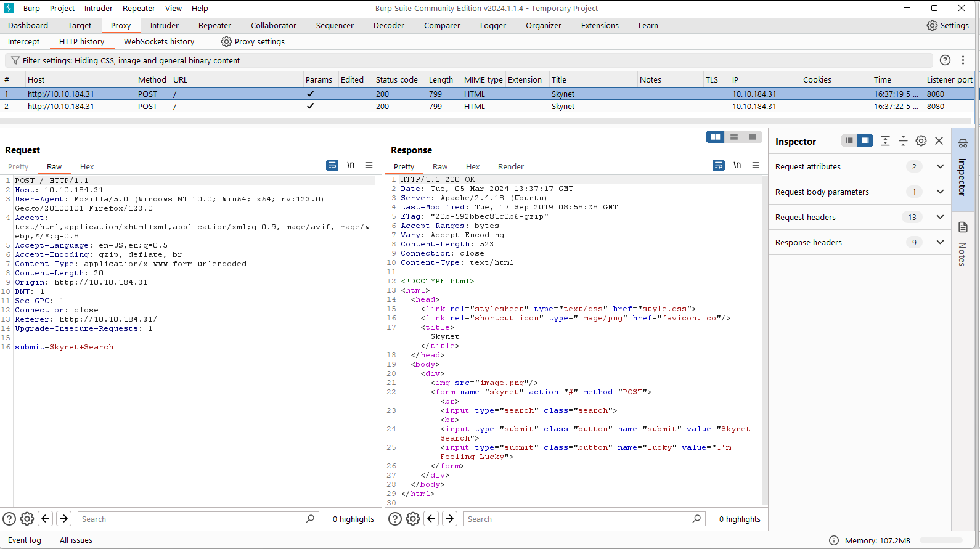Image resolution: width=980 pixels, height=549 pixels.
Task: Select second history row 16:37:22
Action: click(487, 106)
